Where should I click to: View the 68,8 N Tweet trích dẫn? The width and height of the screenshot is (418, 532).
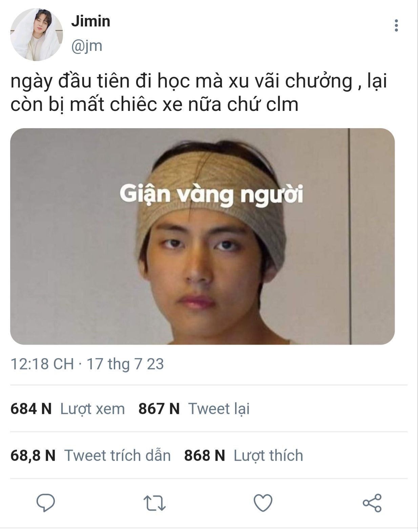(x=90, y=455)
